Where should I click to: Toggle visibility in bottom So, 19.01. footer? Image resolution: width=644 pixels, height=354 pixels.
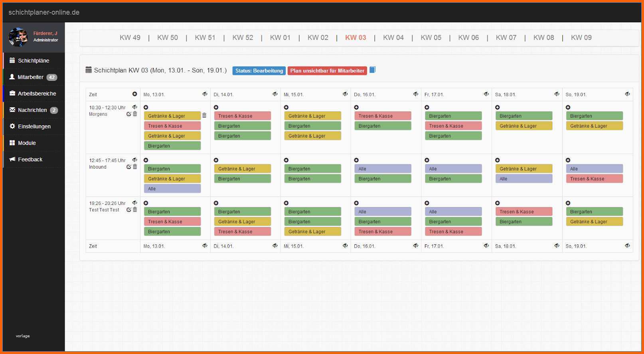click(x=627, y=246)
